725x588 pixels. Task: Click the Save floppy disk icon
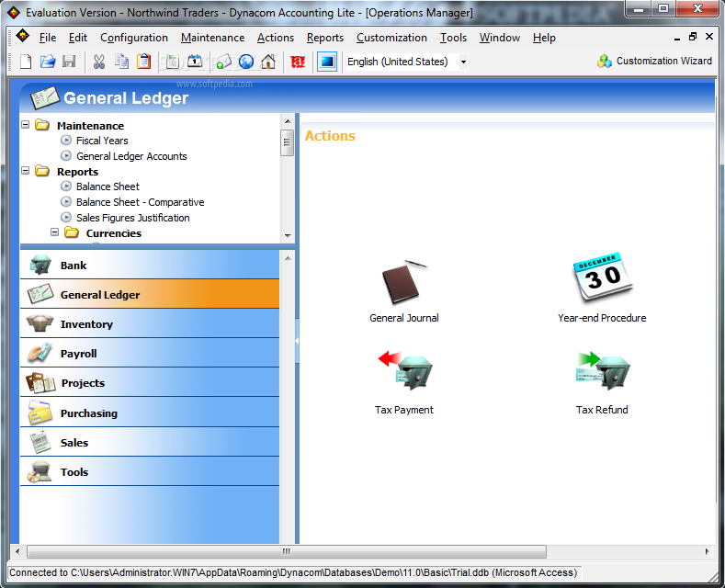(x=69, y=62)
